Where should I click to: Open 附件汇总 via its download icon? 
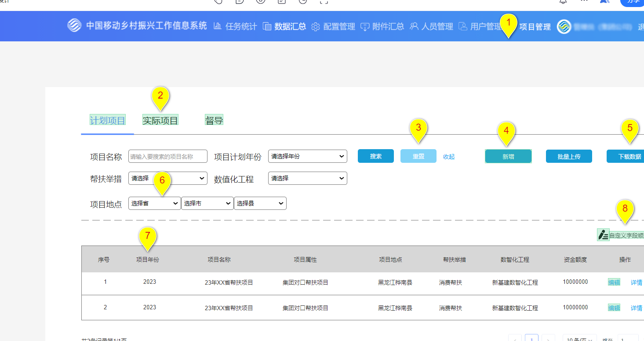coord(365,27)
